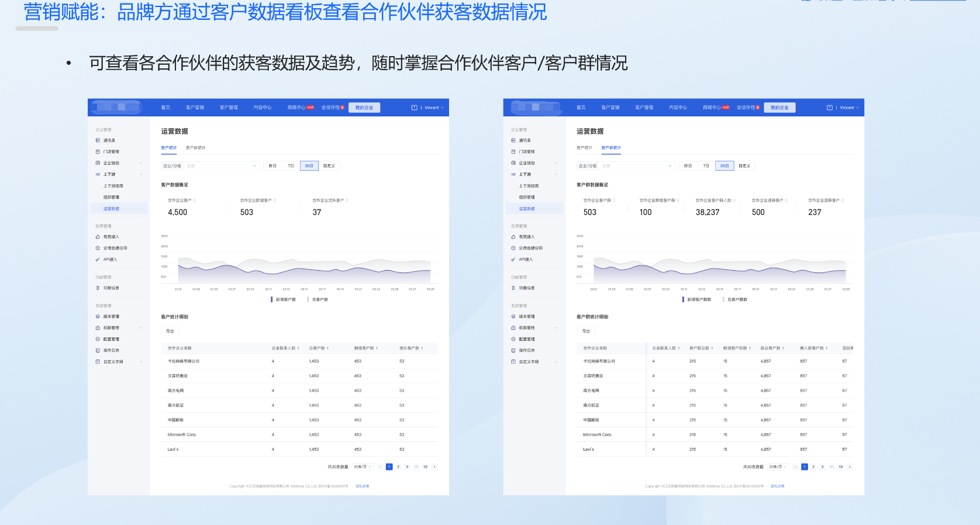Open help book icon in left screenshot header
The image size is (980, 525).
pyautogui.click(x=415, y=108)
